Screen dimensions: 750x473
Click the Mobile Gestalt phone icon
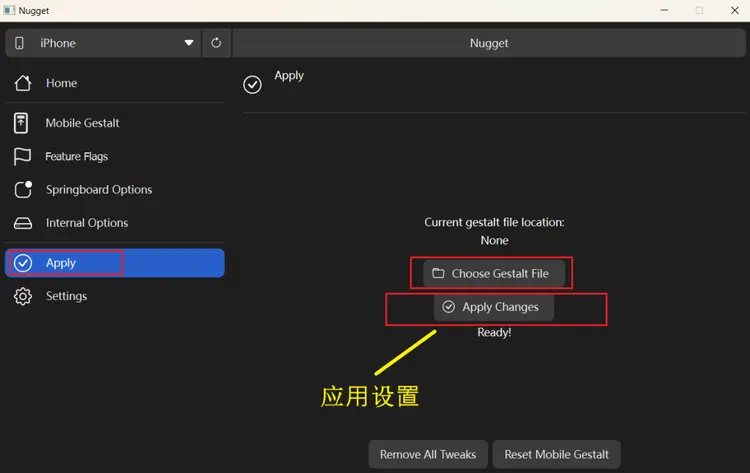tap(22, 123)
